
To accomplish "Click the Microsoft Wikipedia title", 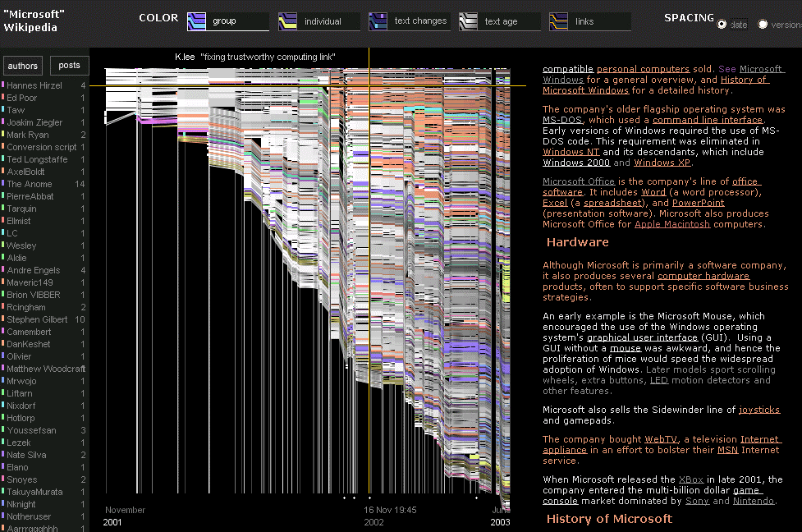I will tap(34, 21).
